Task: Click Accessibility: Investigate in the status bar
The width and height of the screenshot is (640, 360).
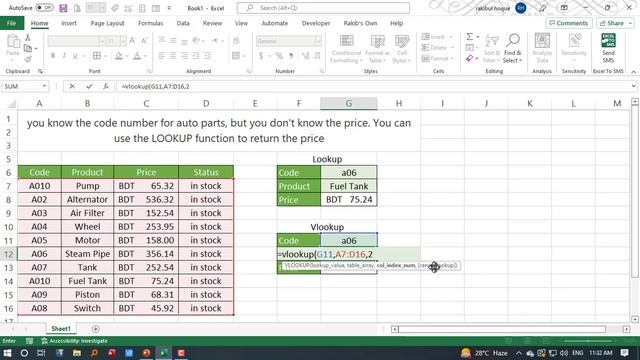Action: [x=74, y=341]
